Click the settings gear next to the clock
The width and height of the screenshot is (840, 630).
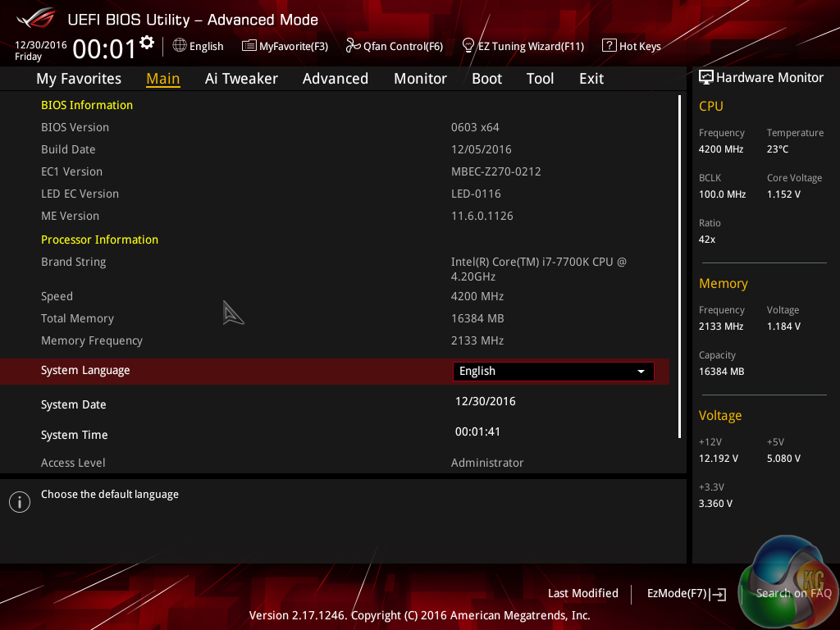(x=147, y=43)
